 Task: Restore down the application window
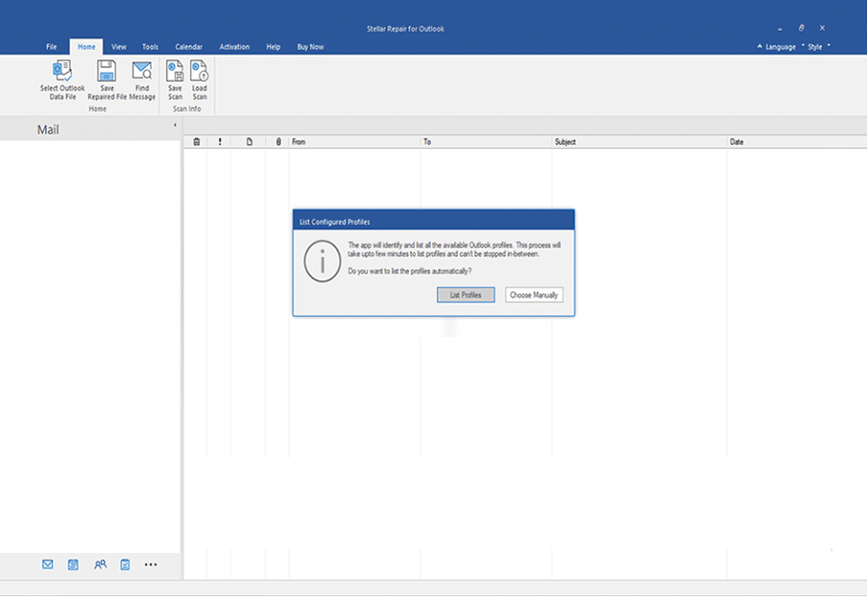801,28
